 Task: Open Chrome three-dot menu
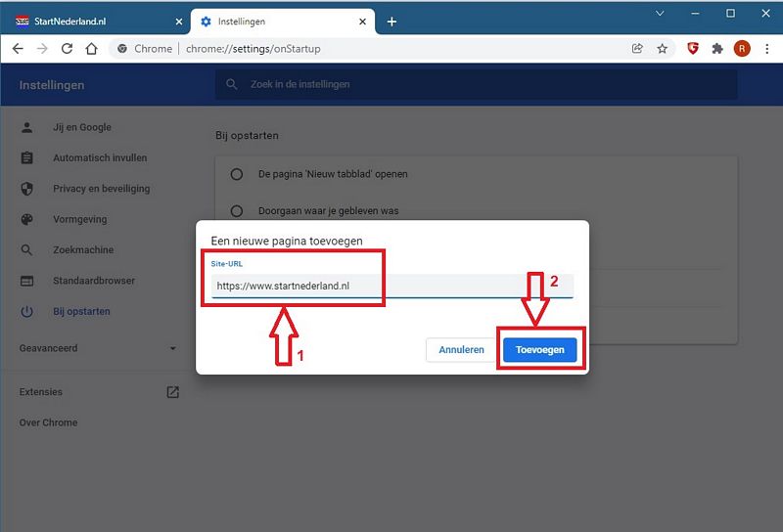pyautogui.click(x=767, y=49)
